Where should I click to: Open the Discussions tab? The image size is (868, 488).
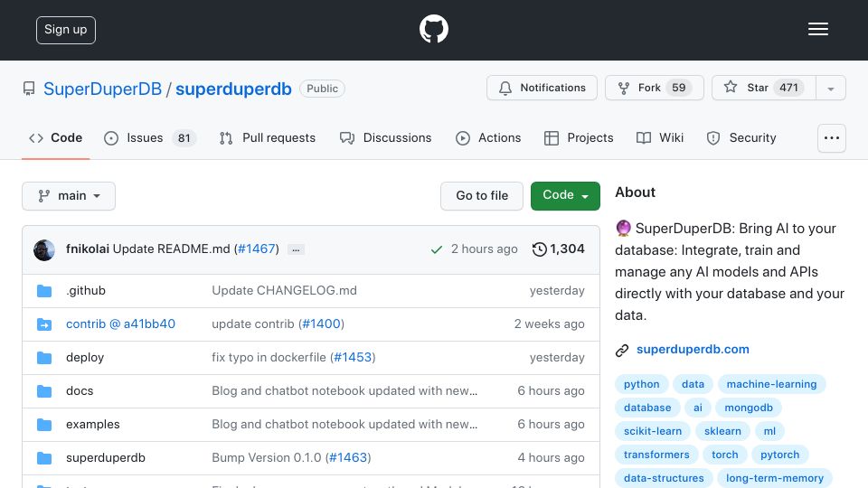385,137
